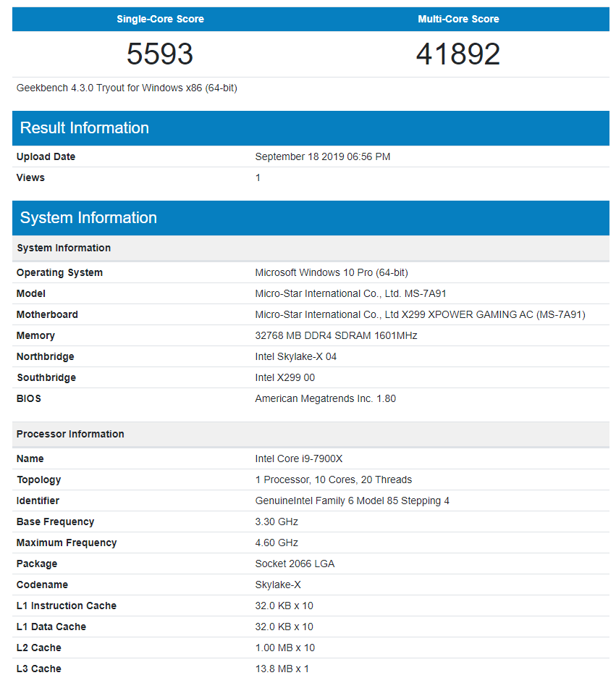Select the date September 18 2019 06:56 PM

coord(323,157)
